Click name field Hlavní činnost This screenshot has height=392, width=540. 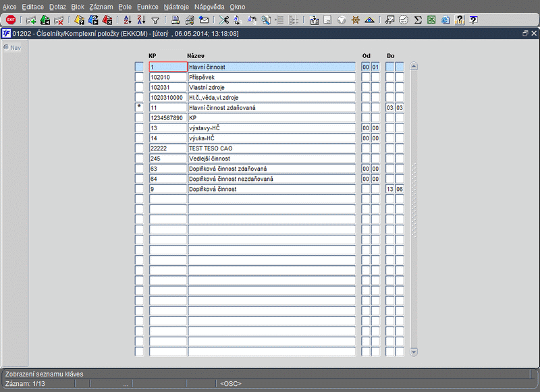[272, 67]
